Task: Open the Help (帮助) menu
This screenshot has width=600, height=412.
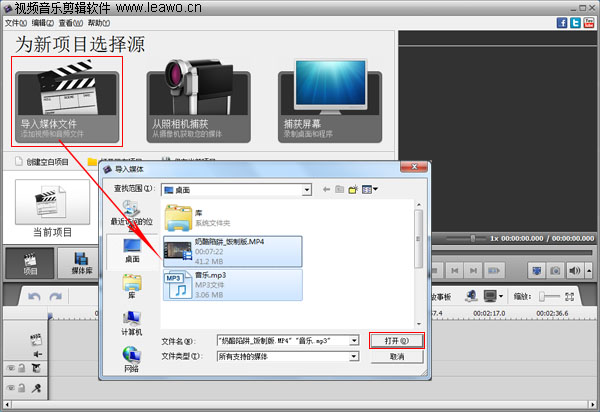Action: (x=99, y=23)
